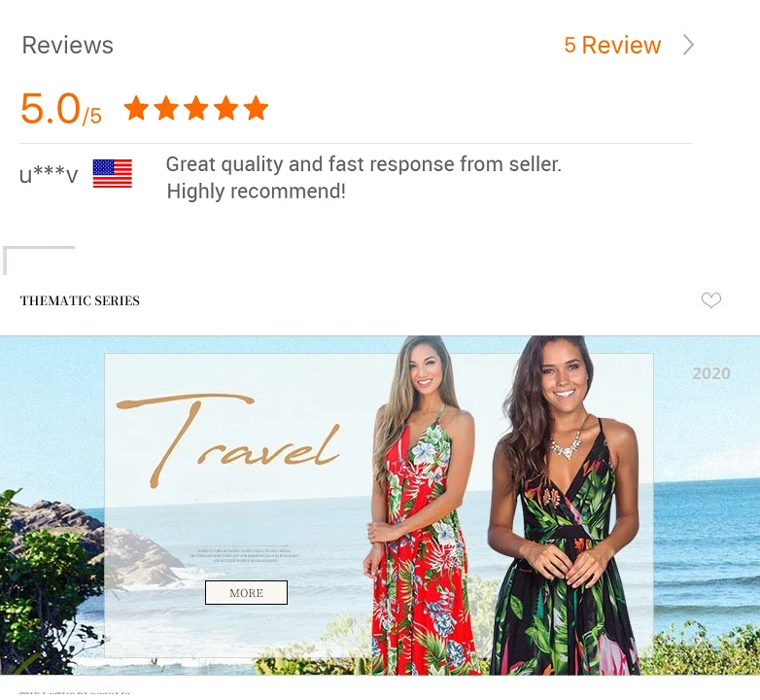Image resolution: width=760 pixels, height=700 pixels.
Task: Click the Reviews section heading
Action: (x=67, y=45)
